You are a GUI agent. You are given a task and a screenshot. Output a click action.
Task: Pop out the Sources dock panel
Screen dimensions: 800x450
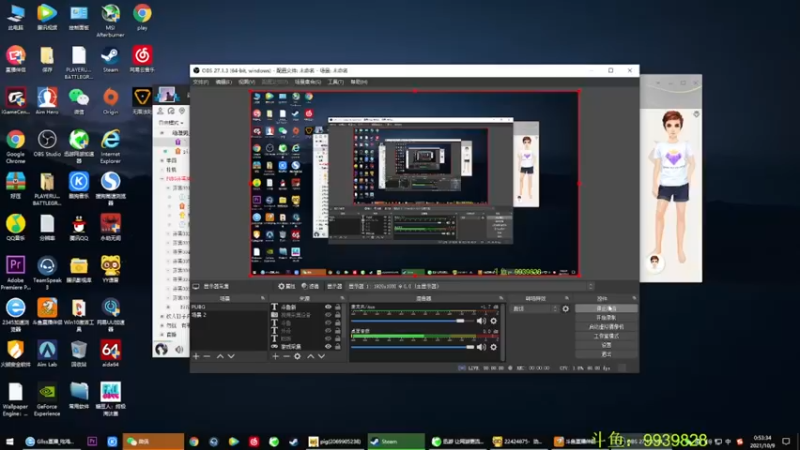point(342,298)
